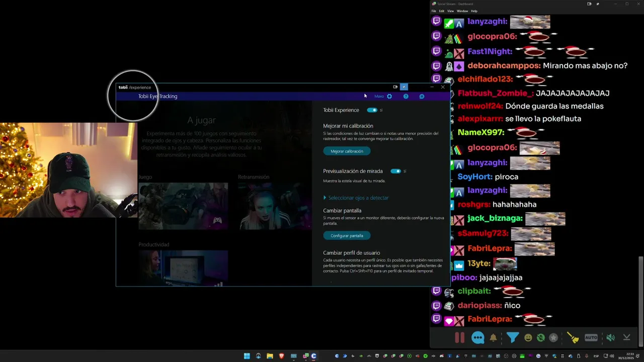644x362 pixels.
Task: Click the smiley emoji icon in Social Stream
Action: (528, 338)
